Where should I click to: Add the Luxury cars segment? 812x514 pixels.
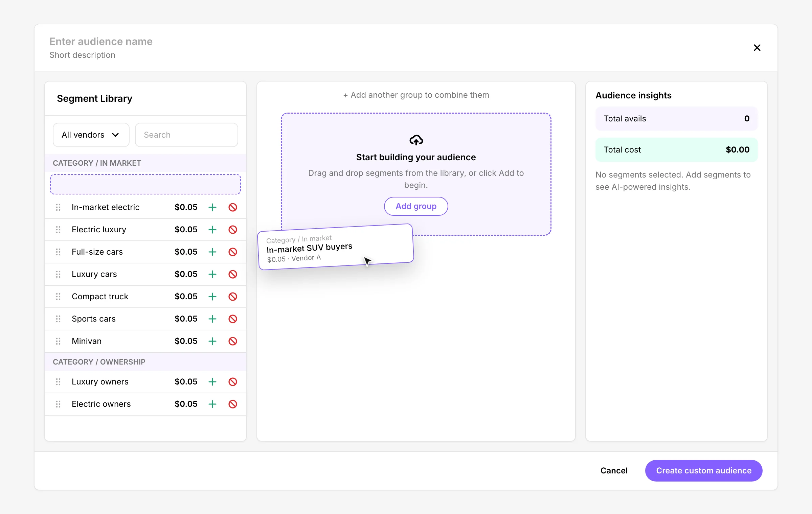coord(212,274)
